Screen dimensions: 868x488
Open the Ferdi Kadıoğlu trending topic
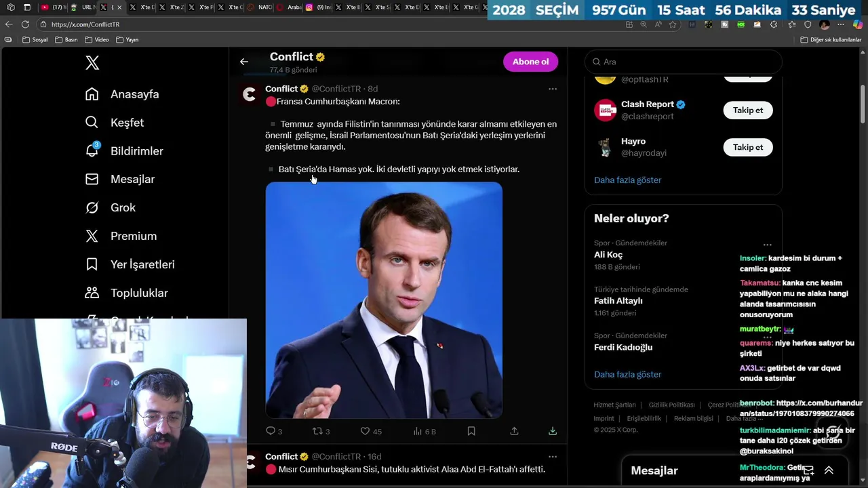623,348
